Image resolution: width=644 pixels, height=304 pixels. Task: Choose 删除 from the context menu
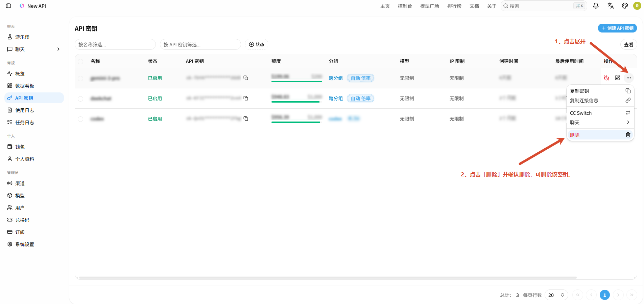600,135
